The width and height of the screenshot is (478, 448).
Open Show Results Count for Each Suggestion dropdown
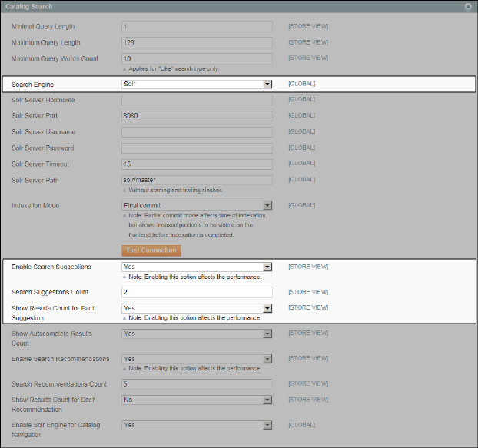[x=197, y=308]
